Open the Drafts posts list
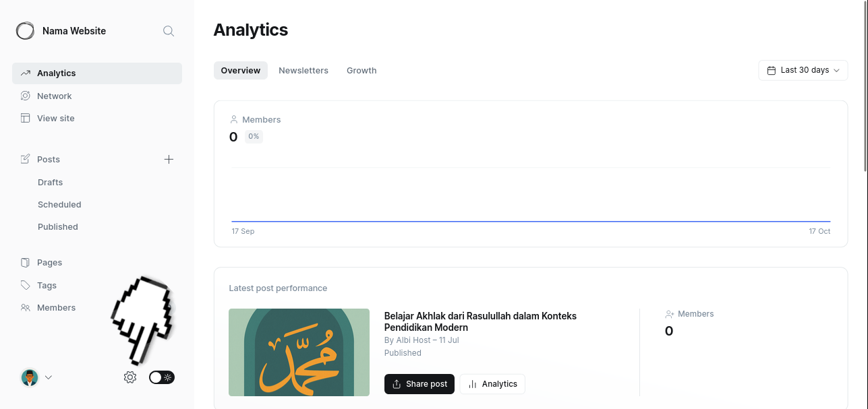 (50, 182)
